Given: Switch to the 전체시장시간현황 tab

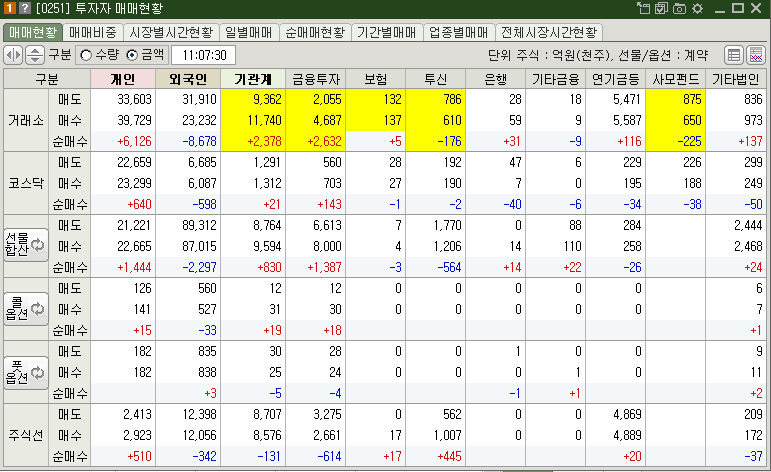Looking at the screenshot, I should coord(549,32).
